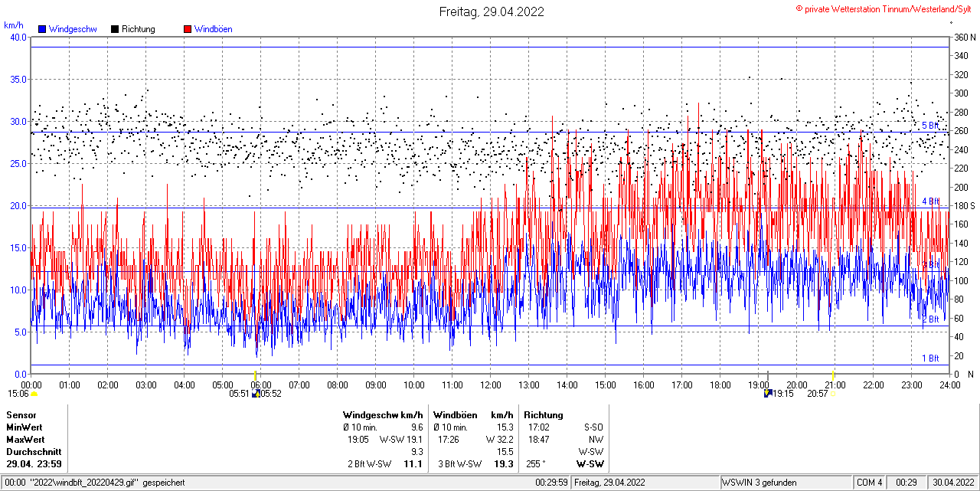Click the 18:00 tick label on the time axis

(720, 385)
